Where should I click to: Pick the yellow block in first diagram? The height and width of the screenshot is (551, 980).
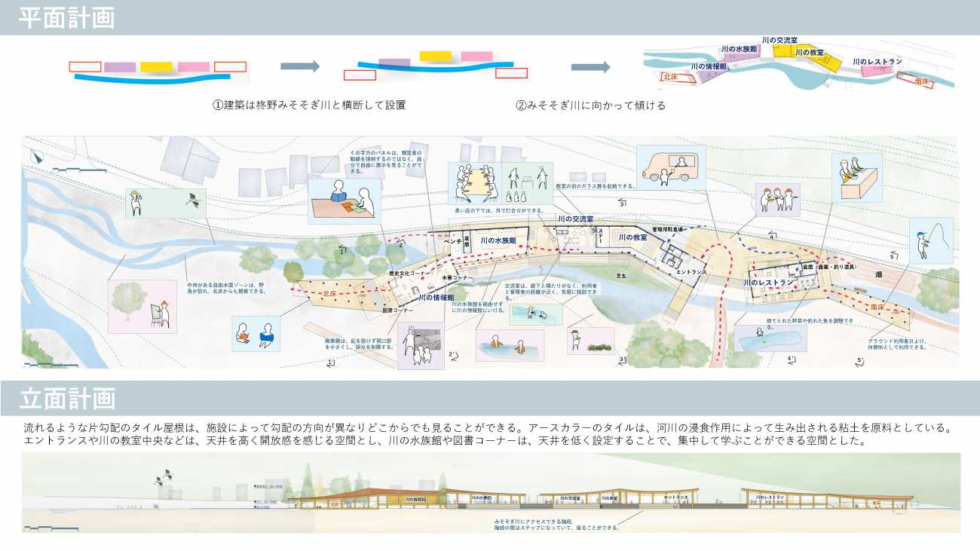(156, 67)
